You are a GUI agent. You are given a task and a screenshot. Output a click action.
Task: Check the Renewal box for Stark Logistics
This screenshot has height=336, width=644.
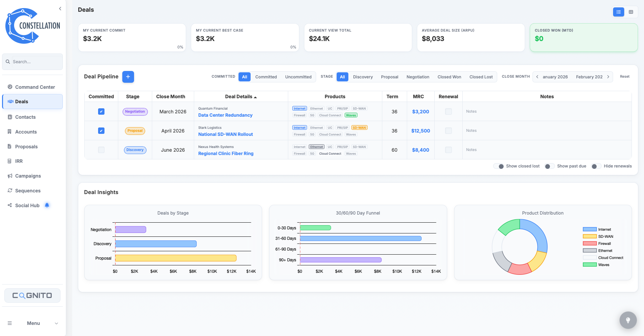coord(448,130)
